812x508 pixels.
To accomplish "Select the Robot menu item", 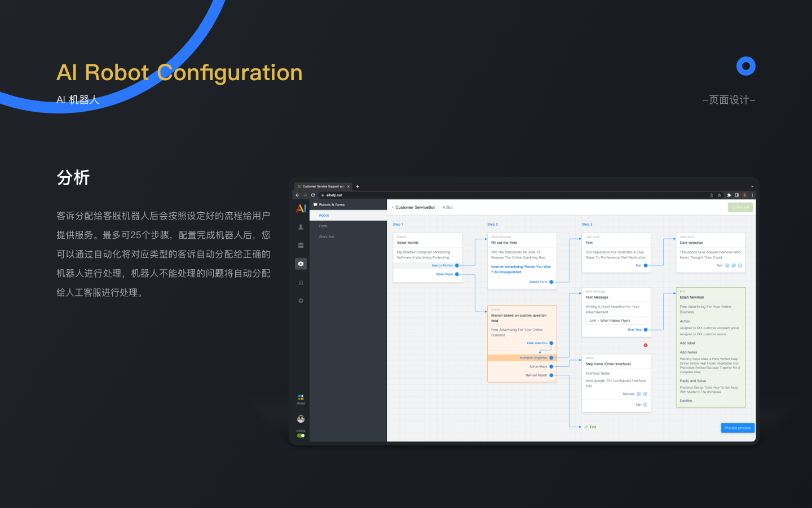I will [x=348, y=216].
